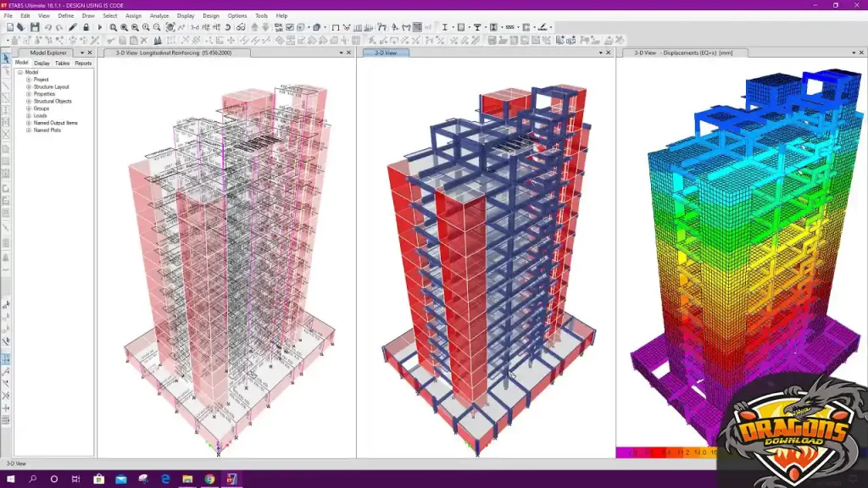Open the Analyze menu
The width and height of the screenshot is (868, 488).
(158, 15)
